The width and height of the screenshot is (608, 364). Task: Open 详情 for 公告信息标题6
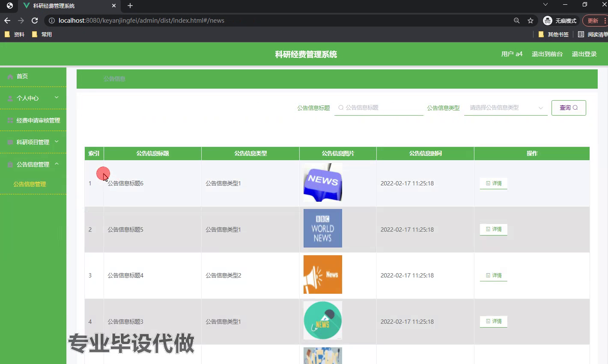[x=494, y=183]
